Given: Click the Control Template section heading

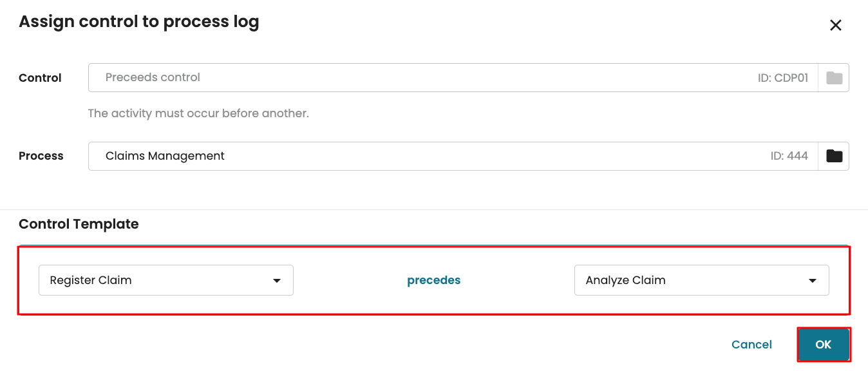Looking at the screenshot, I should 79,224.
